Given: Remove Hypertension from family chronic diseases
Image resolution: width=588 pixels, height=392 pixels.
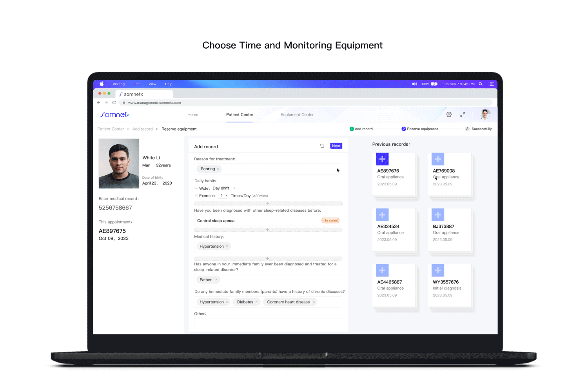Looking at the screenshot, I should (x=227, y=302).
